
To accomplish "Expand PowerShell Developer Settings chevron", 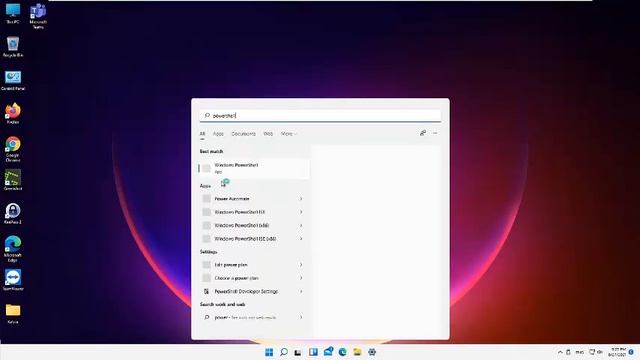I will click(x=301, y=291).
